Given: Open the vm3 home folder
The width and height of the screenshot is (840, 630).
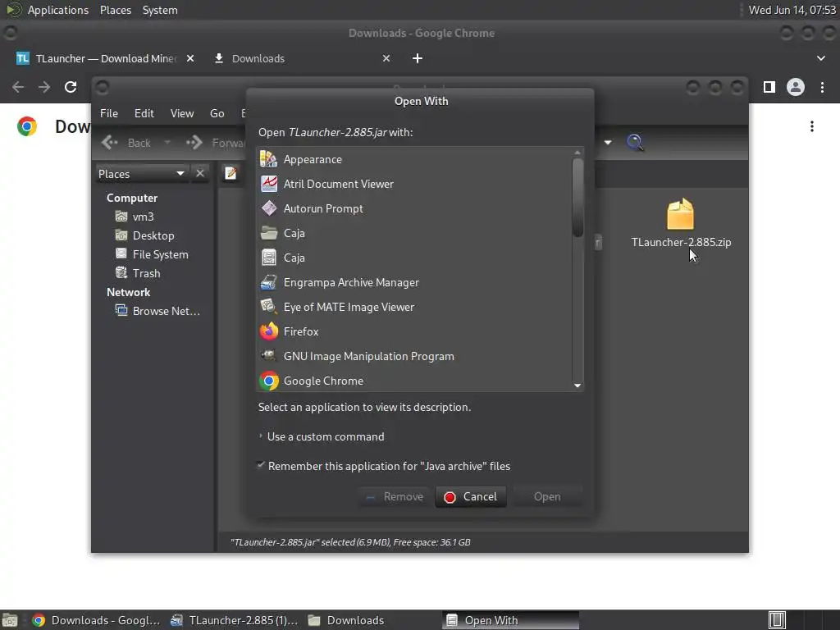Looking at the screenshot, I should coord(143,217).
